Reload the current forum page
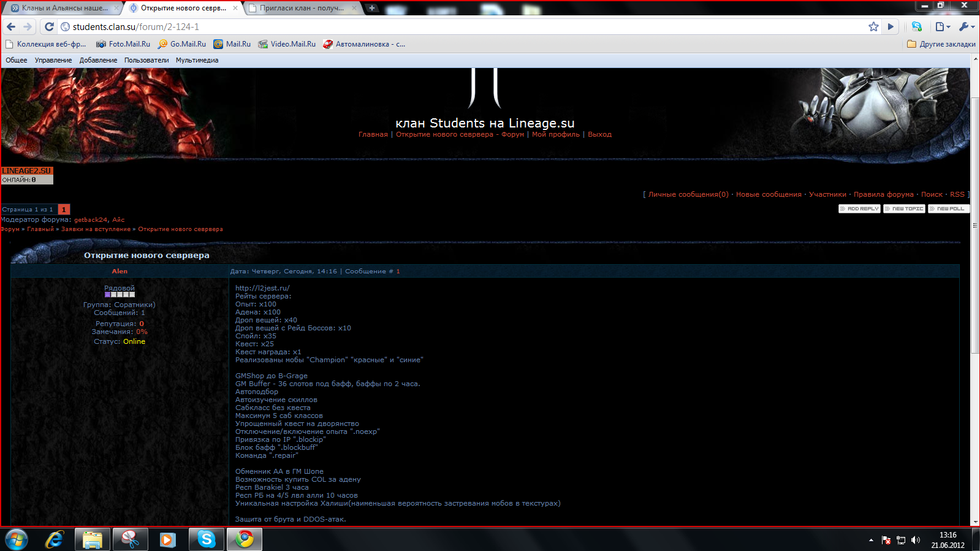Screen dimensions: 980x551 pos(50,27)
